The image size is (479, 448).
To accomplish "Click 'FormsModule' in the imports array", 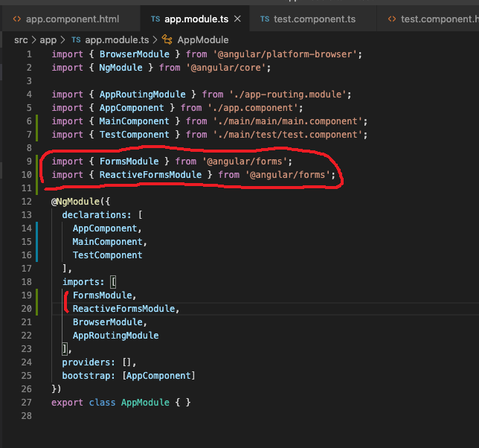I will (103, 295).
